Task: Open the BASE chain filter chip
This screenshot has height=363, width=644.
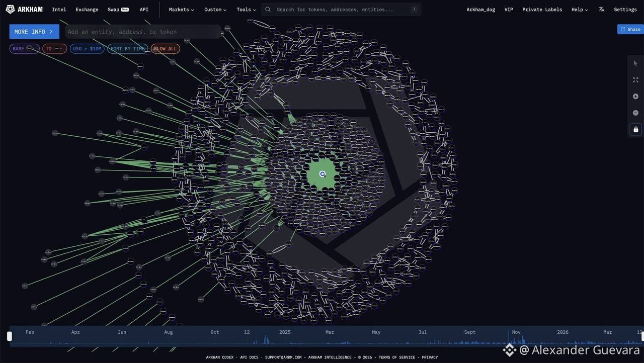Action: 24,49
